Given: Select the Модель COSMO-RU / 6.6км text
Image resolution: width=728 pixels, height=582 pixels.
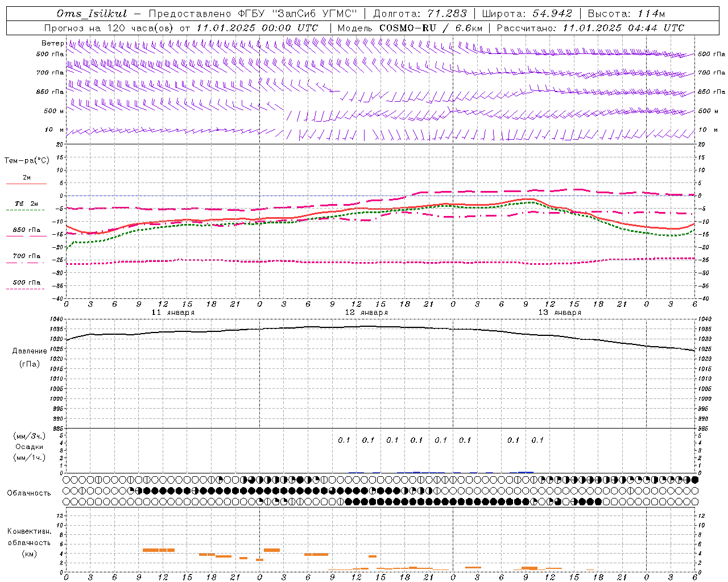Looking at the screenshot, I should click(x=409, y=28).
